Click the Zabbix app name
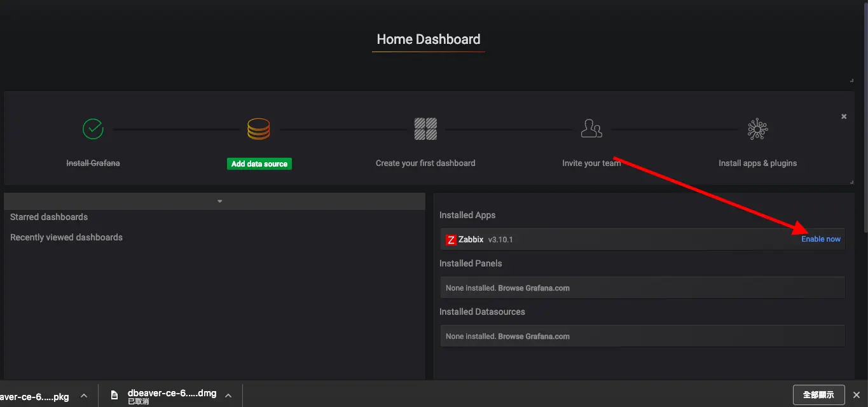868x407 pixels. click(x=471, y=240)
